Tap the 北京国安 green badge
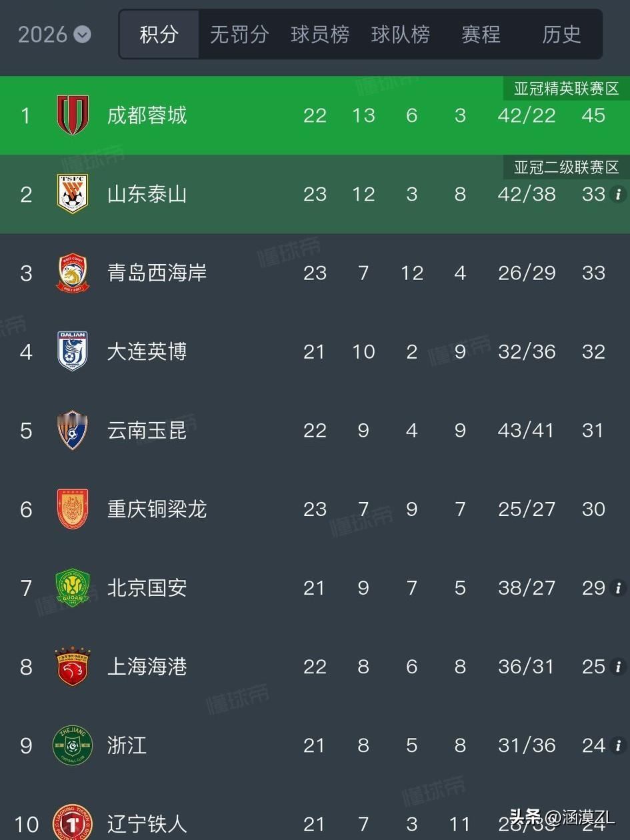The height and width of the screenshot is (840, 630). point(73,587)
